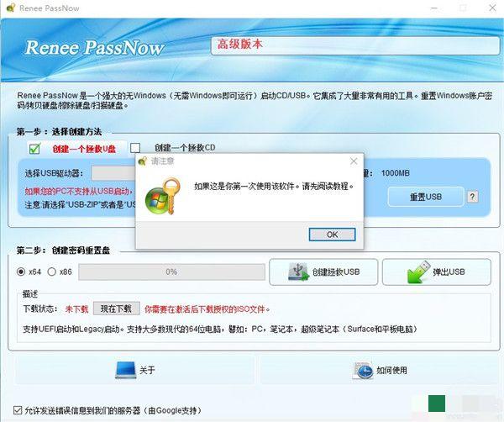This screenshot has height=422, width=504.
Task: Click Renee PassNow title bar app icon
Action: point(11,8)
